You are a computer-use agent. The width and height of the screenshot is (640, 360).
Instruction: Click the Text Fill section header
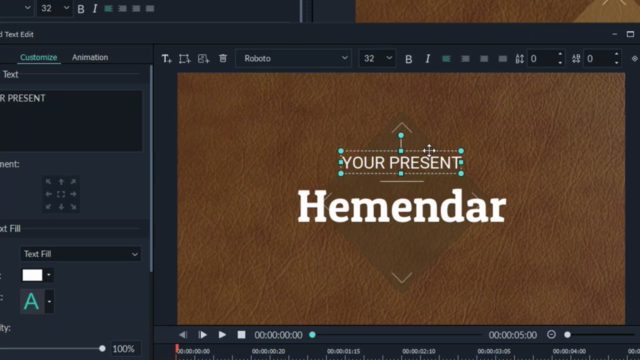click(10, 229)
